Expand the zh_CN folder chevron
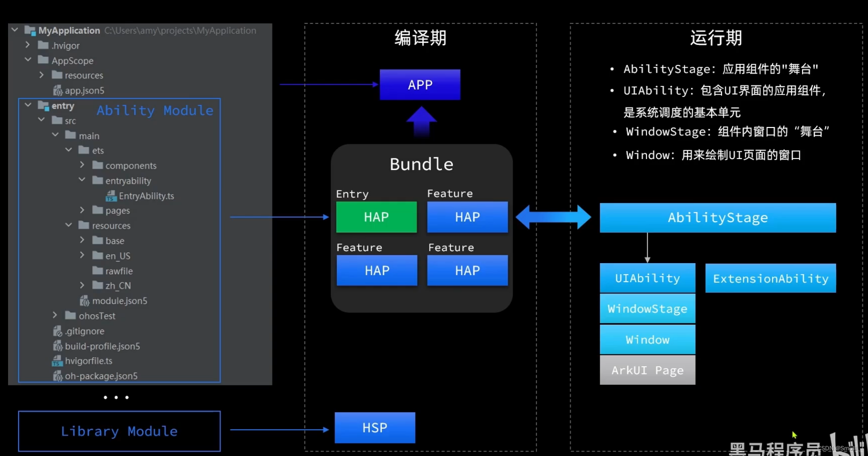Image resolution: width=868 pixels, height=456 pixels. coord(82,285)
